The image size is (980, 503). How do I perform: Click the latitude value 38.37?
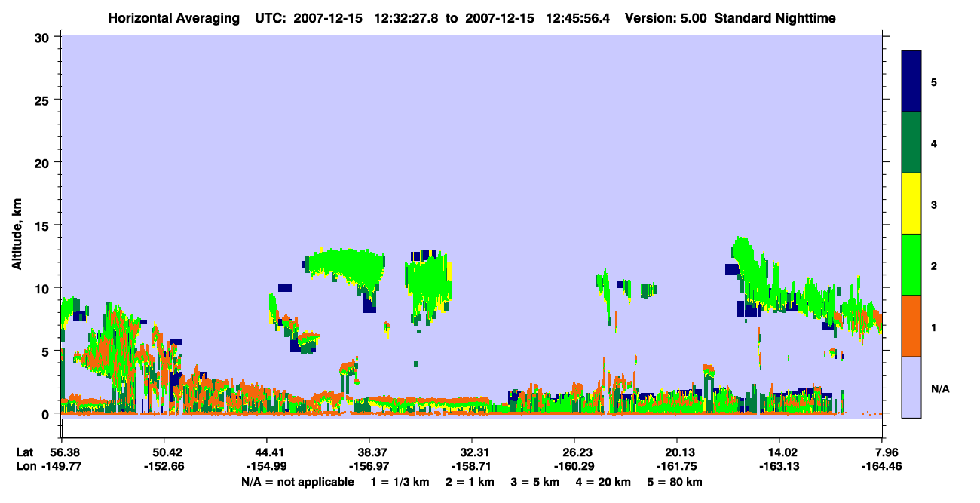[369, 452]
